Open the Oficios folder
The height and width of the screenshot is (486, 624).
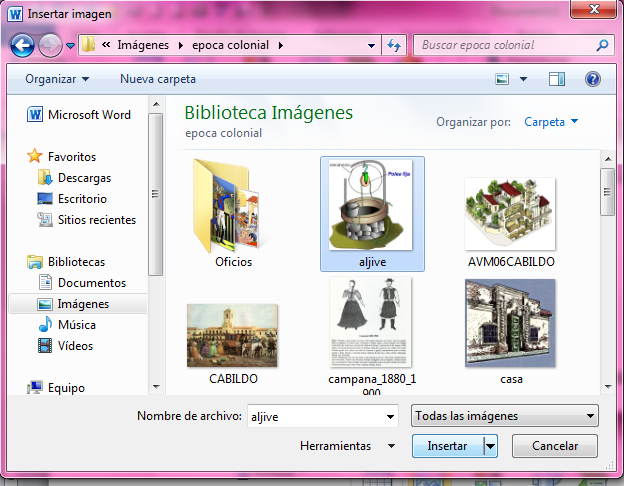pyautogui.click(x=233, y=213)
